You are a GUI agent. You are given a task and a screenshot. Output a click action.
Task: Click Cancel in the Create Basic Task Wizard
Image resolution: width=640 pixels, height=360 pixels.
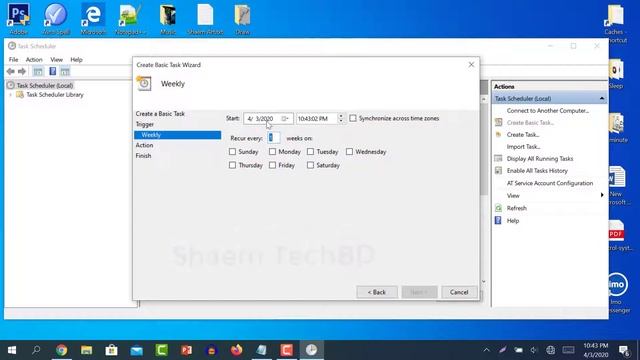(459, 292)
